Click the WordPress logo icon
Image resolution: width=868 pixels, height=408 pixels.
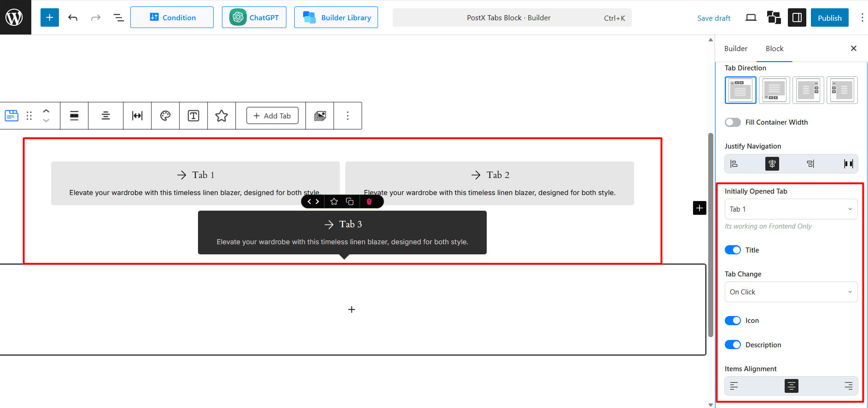pos(15,17)
